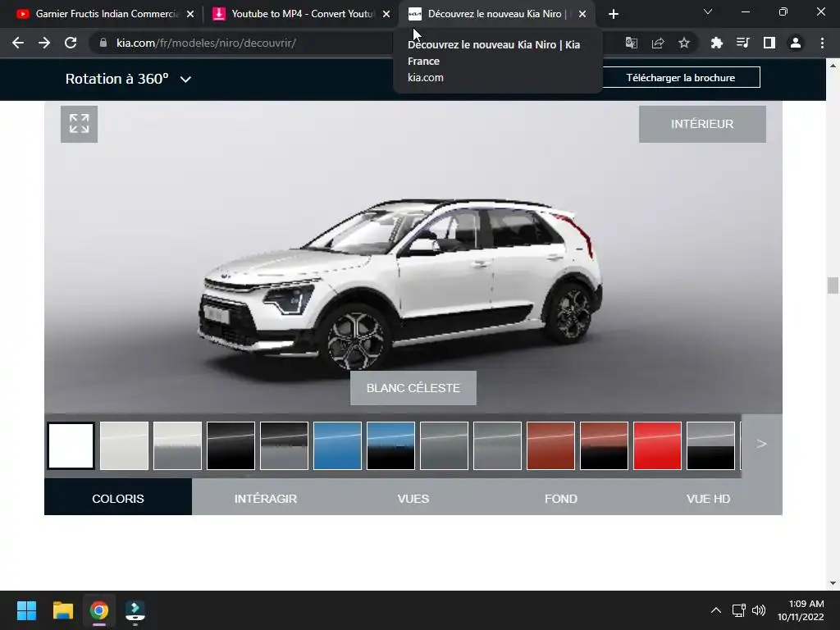Open Chrome extensions puzzle icon
This screenshot has height=630, width=840.
tap(716, 43)
